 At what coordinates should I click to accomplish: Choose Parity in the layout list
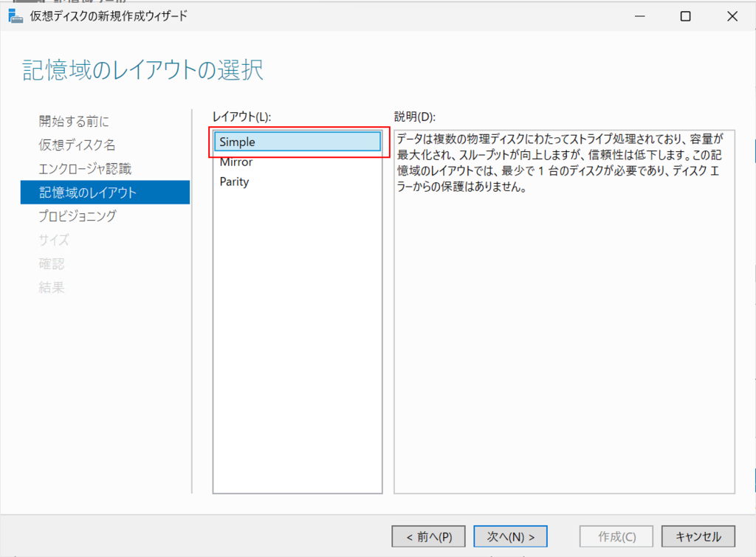tap(298, 181)
